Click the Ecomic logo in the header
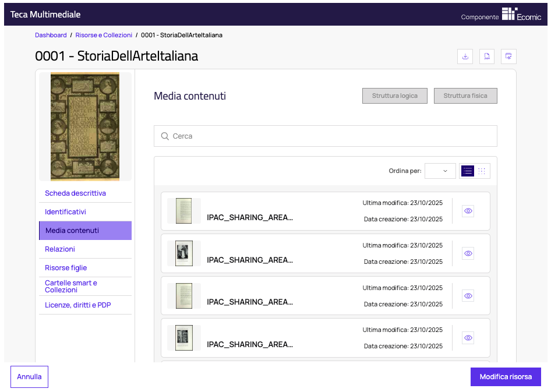 click(x=521, y=15)
